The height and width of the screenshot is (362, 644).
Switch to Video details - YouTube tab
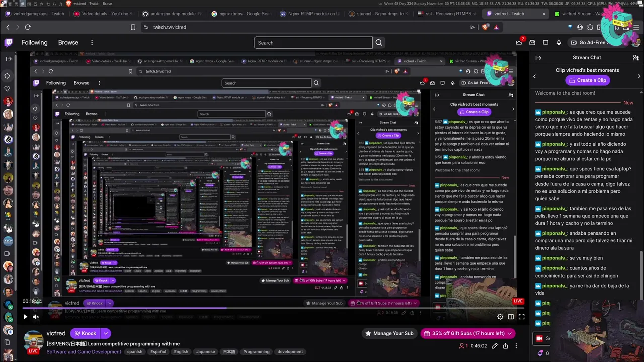tap(103, 14)
